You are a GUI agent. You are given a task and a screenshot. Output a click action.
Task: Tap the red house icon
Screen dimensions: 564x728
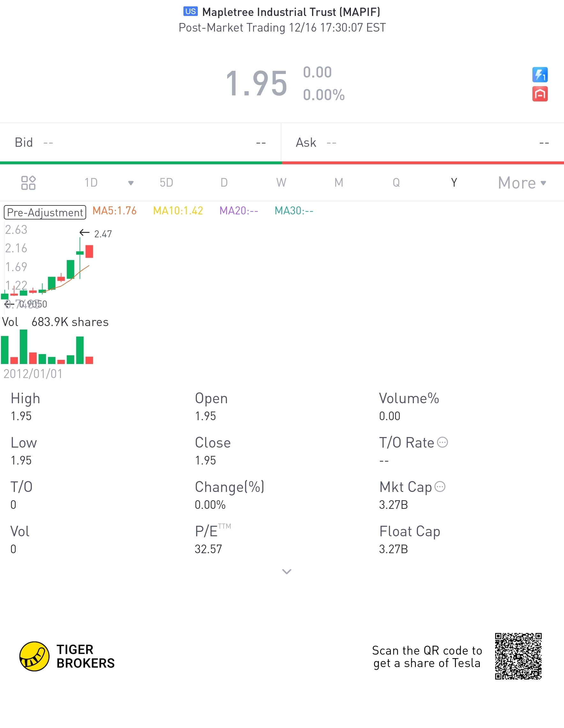click(540, 94)
